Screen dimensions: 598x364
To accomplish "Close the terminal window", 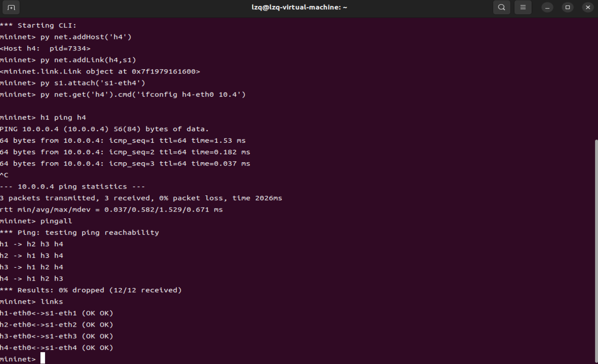I will click(x=588, y=7).
